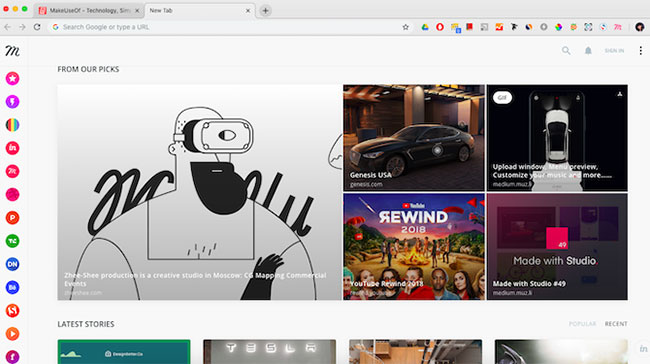Viewport: 650px width, 364px height.
Task: Open the green TechCrunch feed icon
Action: (12, 241)
